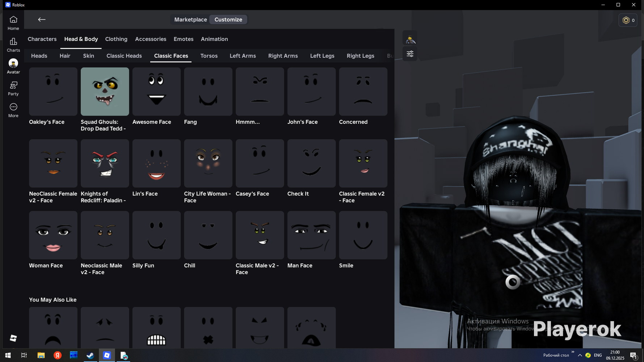Launch Yandex browser from the taskbar
The image size is (644, 362).
(x=58, y=355)
